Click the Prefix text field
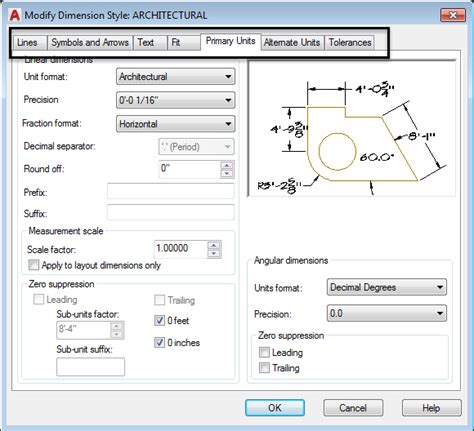This screenshot has width=474, height=431. pyautogui.click(x=171, y=192)
